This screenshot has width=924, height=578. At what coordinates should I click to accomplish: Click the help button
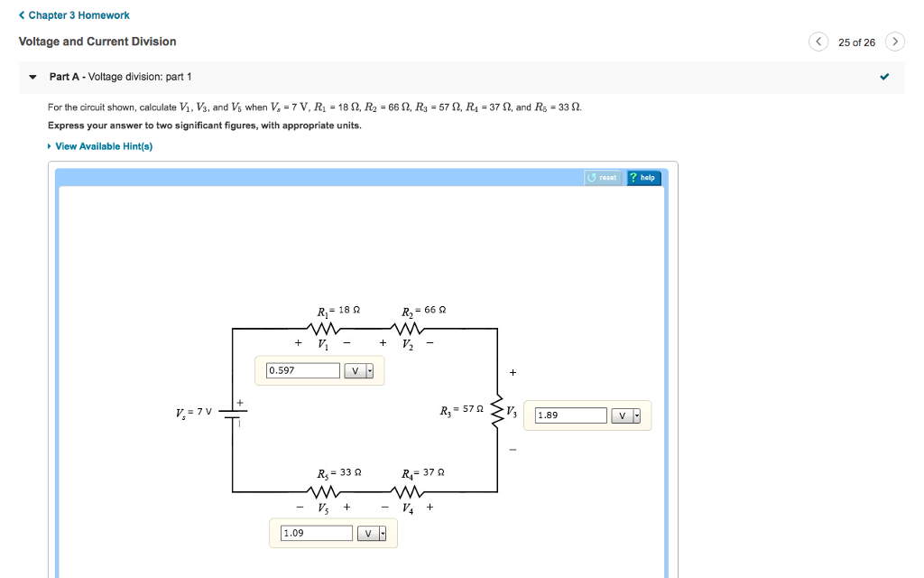click(643, 177)
